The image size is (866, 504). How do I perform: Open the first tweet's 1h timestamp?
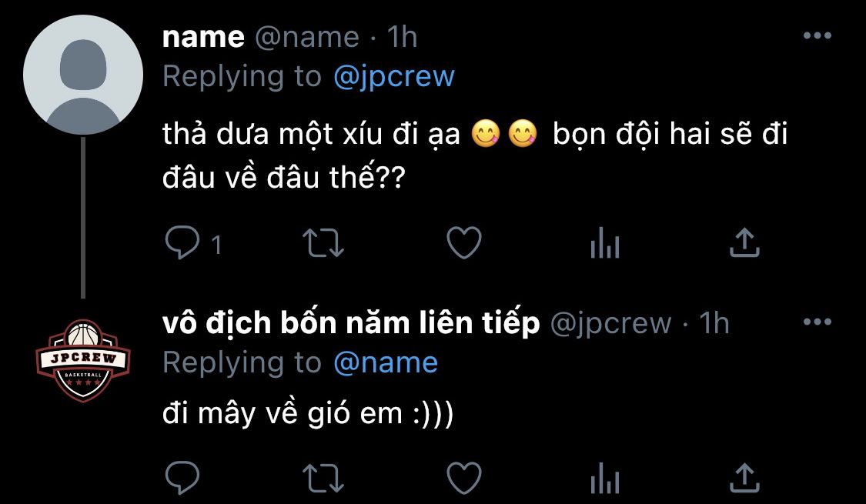403,37
